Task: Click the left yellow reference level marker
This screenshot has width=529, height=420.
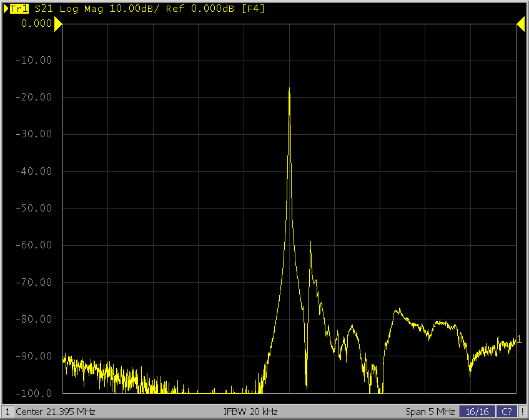Action: click(x=58, y=24)
